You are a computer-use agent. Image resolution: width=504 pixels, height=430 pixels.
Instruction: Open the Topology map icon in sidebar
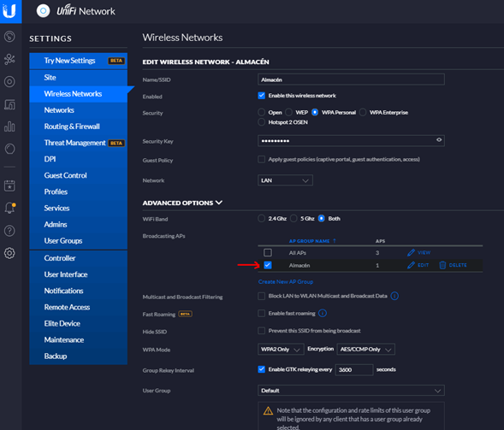[x=9, y=59]
